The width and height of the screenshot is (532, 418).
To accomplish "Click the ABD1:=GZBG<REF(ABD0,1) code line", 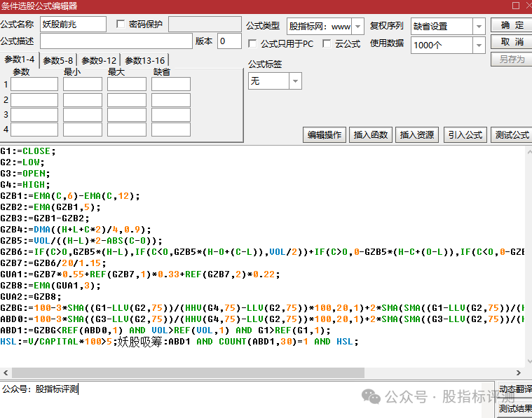I will coord(165,330).
